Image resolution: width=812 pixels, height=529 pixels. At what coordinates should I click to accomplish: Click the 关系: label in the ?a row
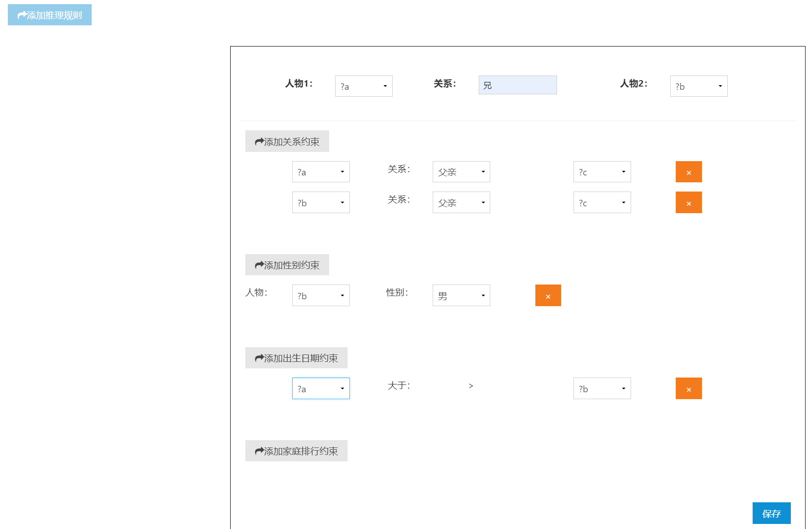coord(399,169)
